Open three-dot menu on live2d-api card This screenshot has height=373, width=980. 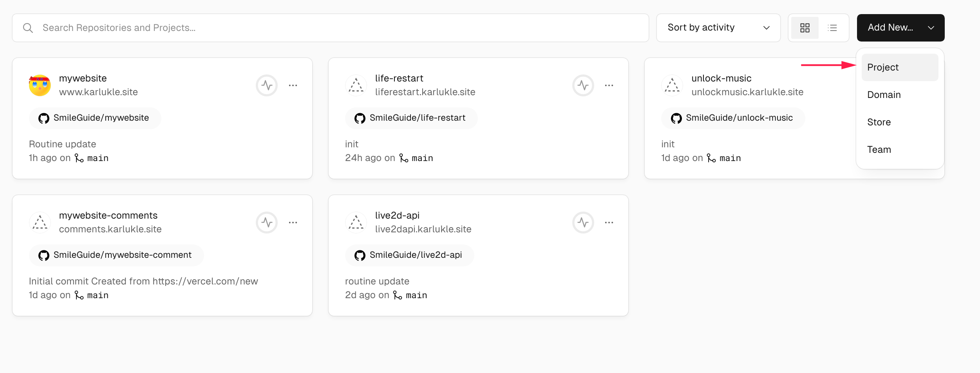click(x=609, y=223)
